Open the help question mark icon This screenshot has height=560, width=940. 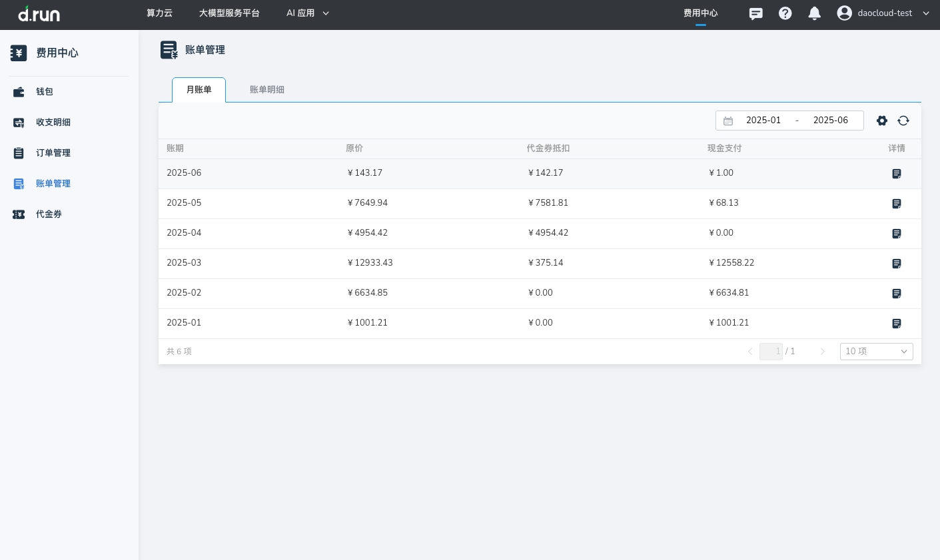pyautogui.click(x=785, y=13)
